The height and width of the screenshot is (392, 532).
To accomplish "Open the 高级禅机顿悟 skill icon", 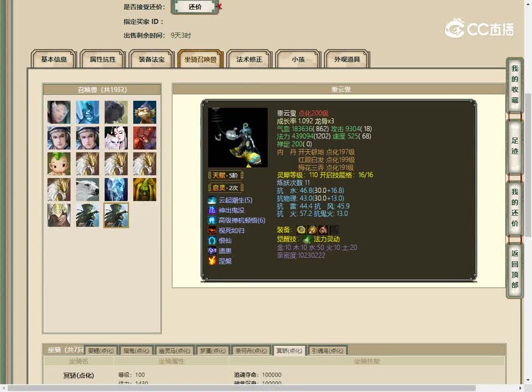I will tap(211, 220).
